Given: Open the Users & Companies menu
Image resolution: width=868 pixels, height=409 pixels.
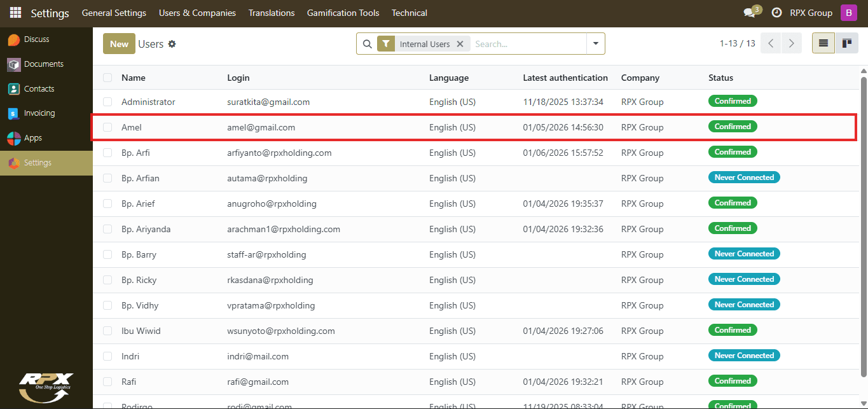Looking at the screenshot, I should tap(197, 13).
